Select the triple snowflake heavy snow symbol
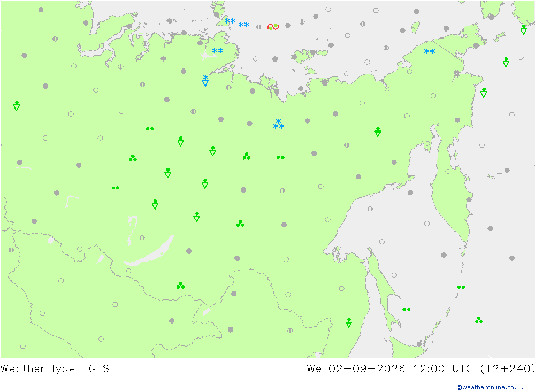This screenshot has height=392, width=535. [x=278, y=124]
